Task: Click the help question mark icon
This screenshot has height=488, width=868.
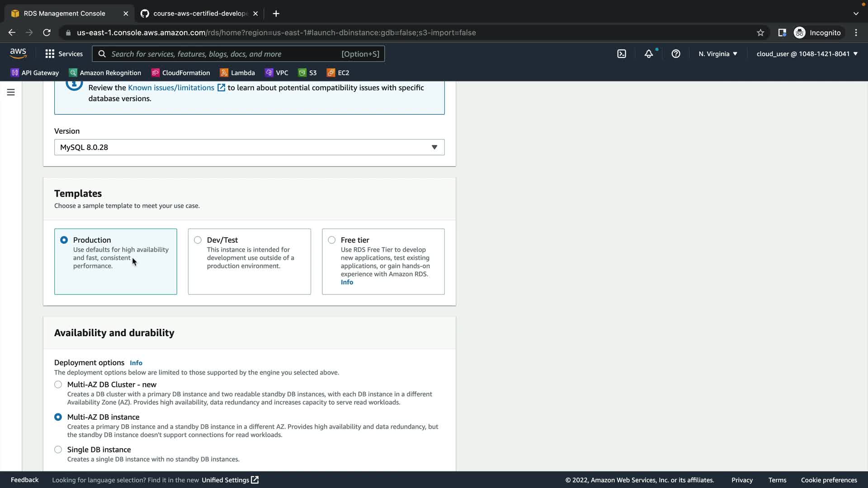Action: point(676,54)
